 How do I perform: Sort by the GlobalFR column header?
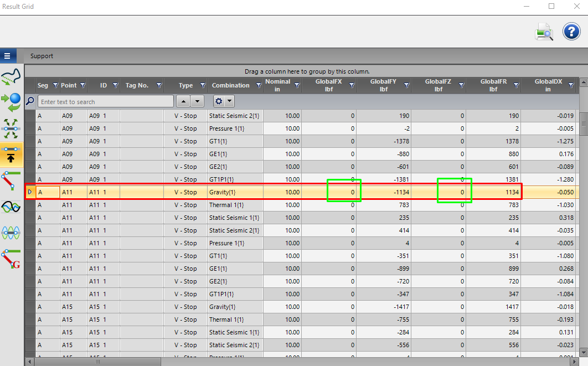pos(493,85)
